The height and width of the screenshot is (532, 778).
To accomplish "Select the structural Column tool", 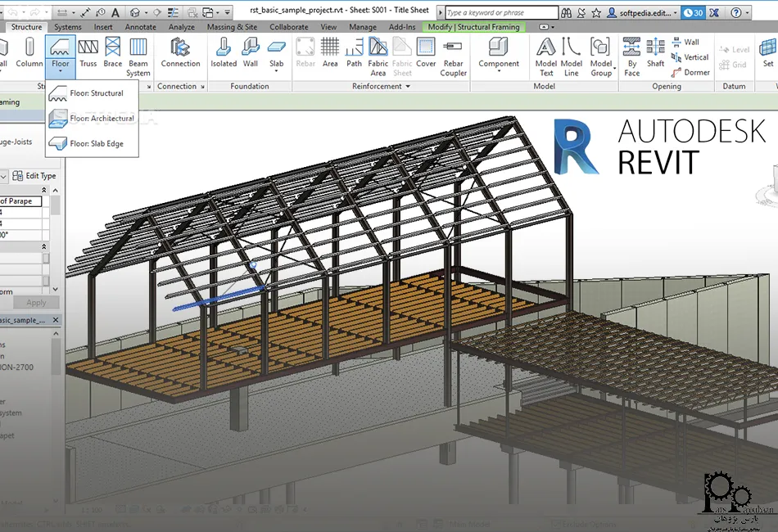I will 29,53.
